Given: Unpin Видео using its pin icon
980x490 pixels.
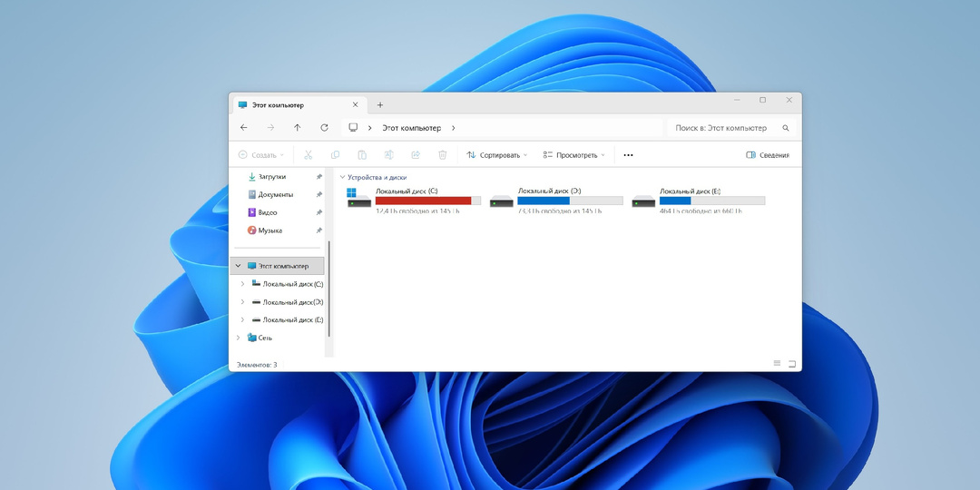Looking at the screenshot, I should pos(318,212).
